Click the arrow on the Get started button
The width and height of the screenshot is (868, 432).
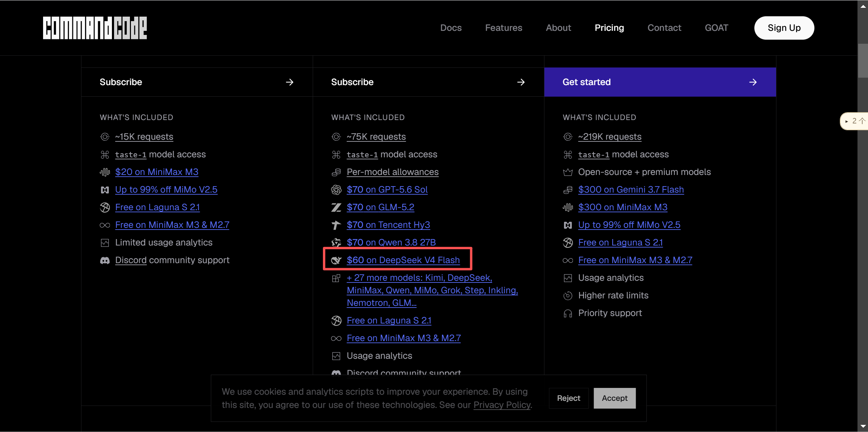[x=753, y=82]
